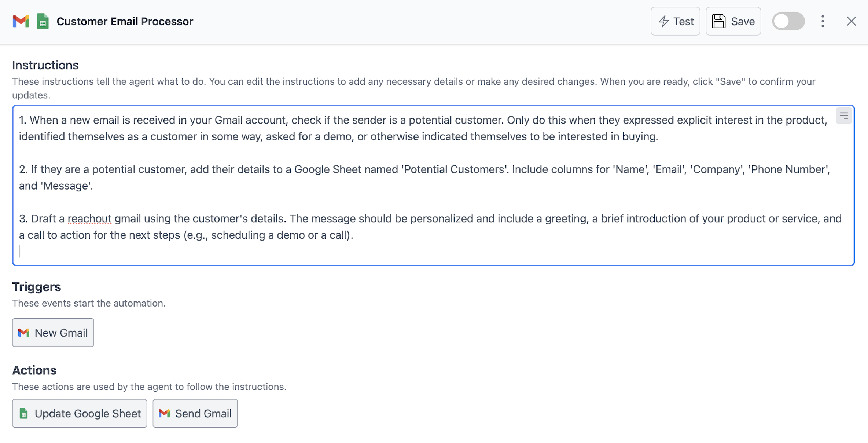Click the scrollbar handle in instructions box
The width and height of the screenshot is (868, 443).
tap(845, 115)
